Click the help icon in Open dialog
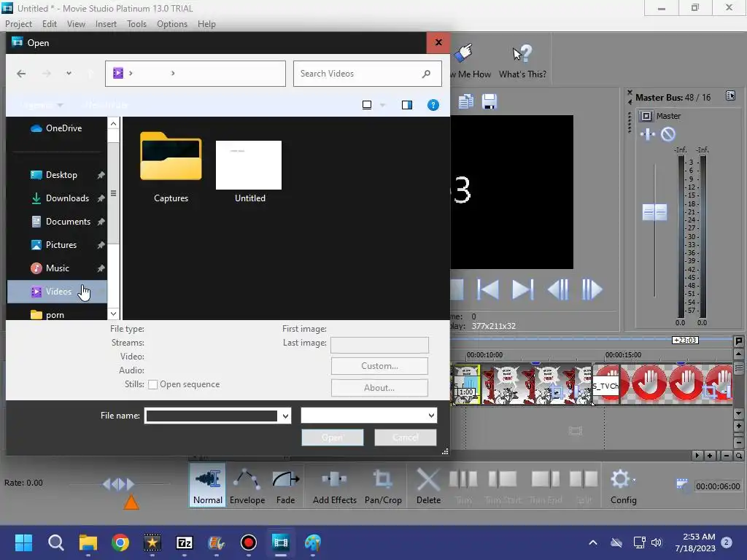Viewport: 747px width, 560px height. [x=433, y=105]
